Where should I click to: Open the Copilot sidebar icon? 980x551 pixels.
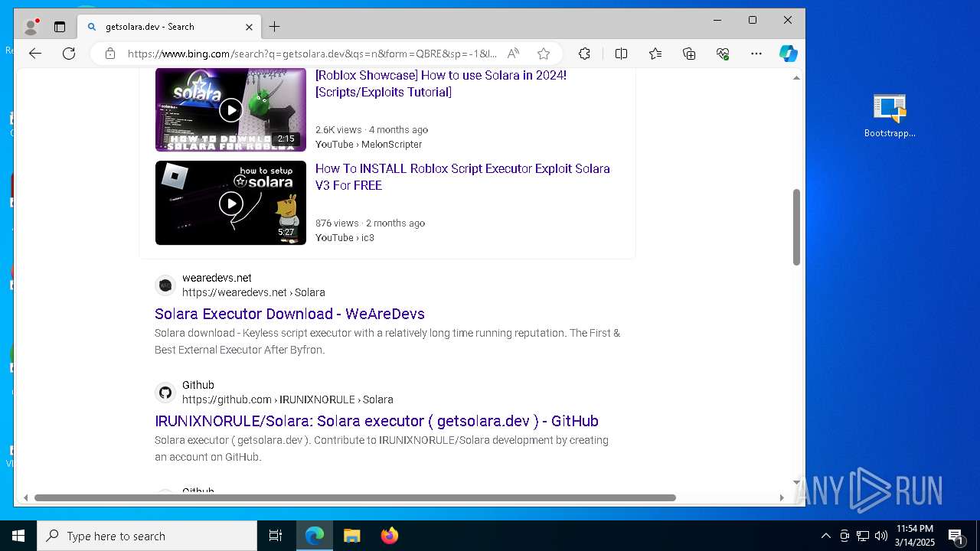click(x=789, y=54)
